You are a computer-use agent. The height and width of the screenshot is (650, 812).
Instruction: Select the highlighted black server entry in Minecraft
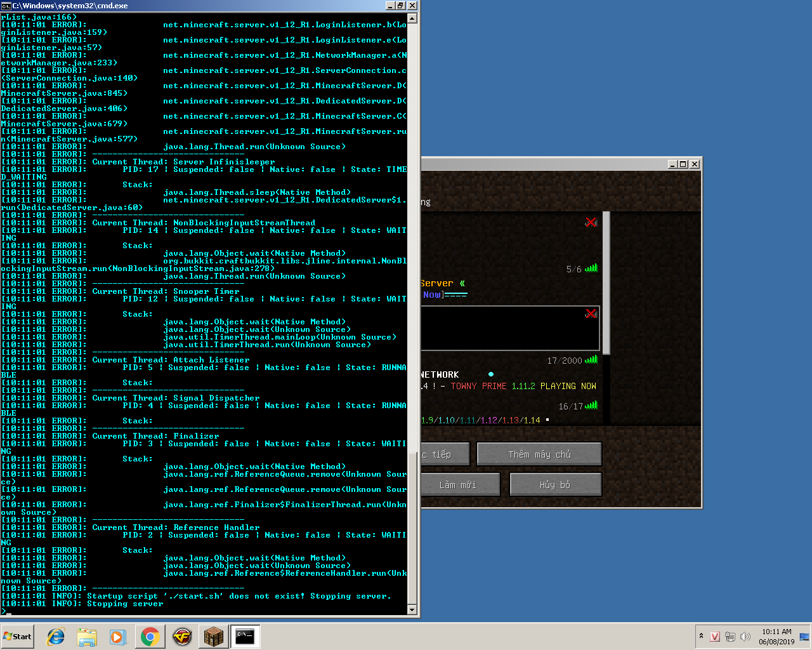pyautogui.click(x=510, y=328)
